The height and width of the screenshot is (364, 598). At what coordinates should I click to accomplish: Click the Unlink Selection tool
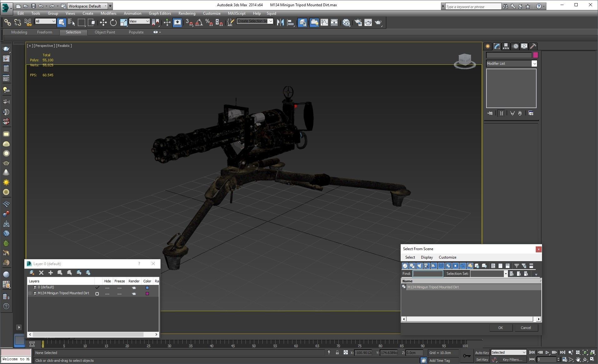[18, 22]
